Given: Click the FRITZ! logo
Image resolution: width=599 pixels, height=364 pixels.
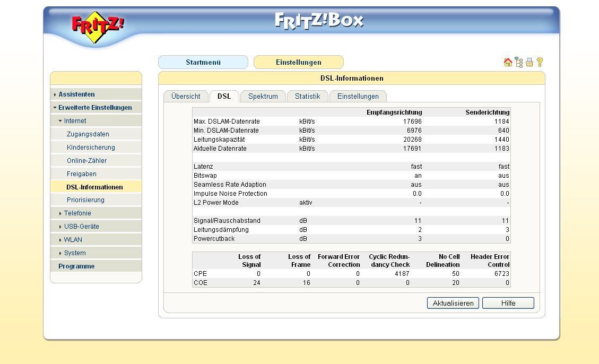Looking at the screenshot, I should [98, 27].
